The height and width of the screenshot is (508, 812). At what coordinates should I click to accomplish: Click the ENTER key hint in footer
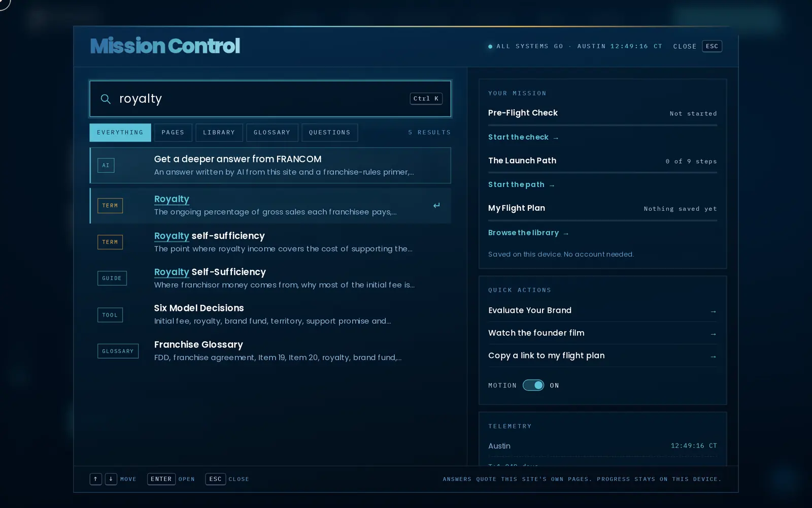[x=161, y=479]
